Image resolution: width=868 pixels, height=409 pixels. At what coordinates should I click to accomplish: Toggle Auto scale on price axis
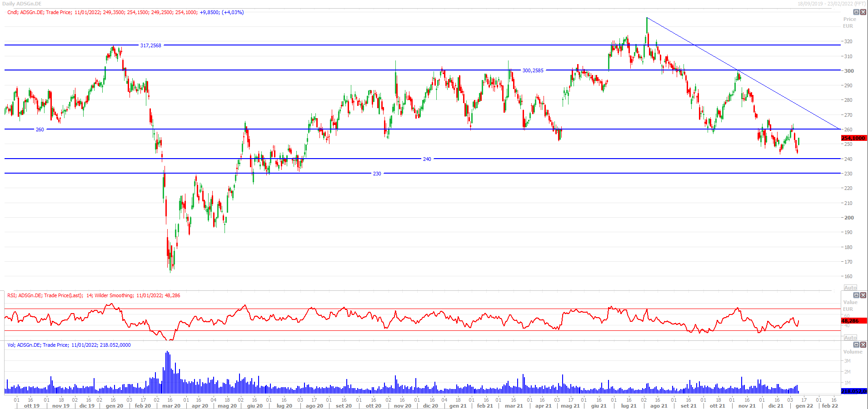(850, 288)
